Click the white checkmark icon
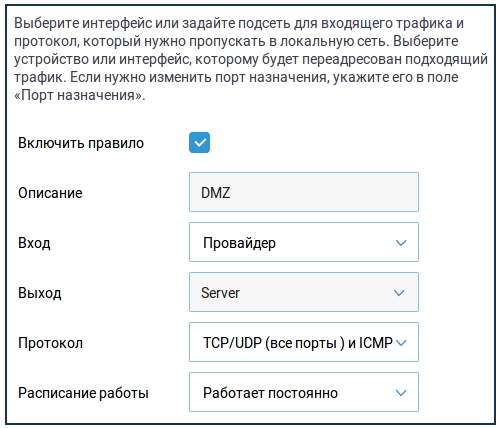Image resolution: width=501 pixels, height=428 pixels. coord(200,143)
